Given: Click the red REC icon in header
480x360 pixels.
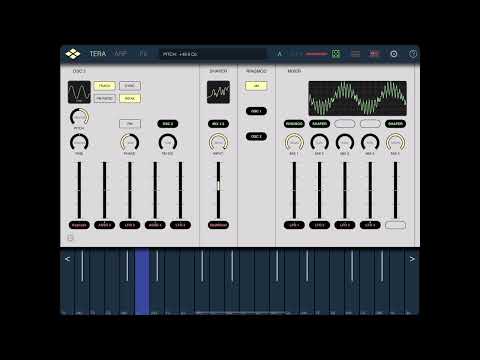Looking at the screenshot, I should (374, 54).
